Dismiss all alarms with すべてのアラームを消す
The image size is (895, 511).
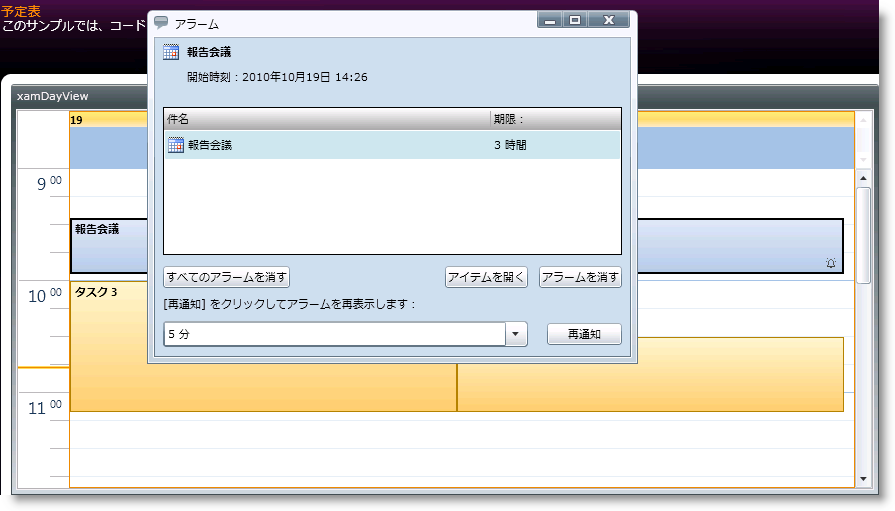click(227, 277)
